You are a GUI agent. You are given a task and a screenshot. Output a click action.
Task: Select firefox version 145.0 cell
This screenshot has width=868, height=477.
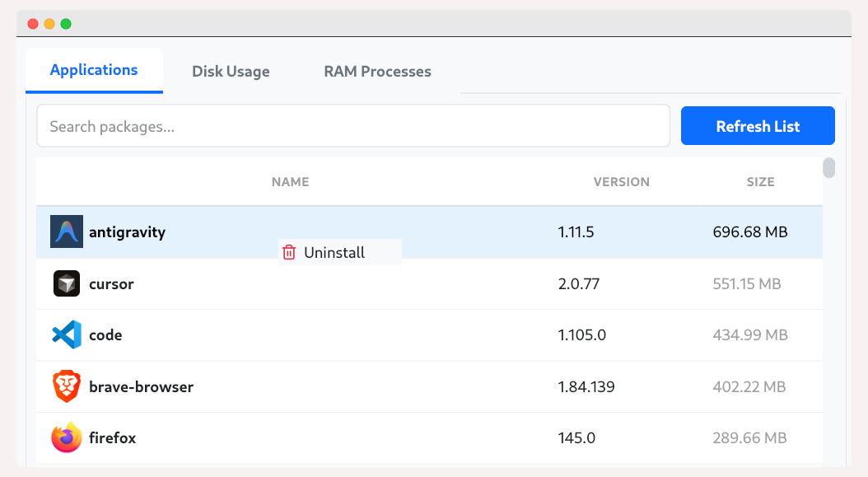tap(576, 437)
